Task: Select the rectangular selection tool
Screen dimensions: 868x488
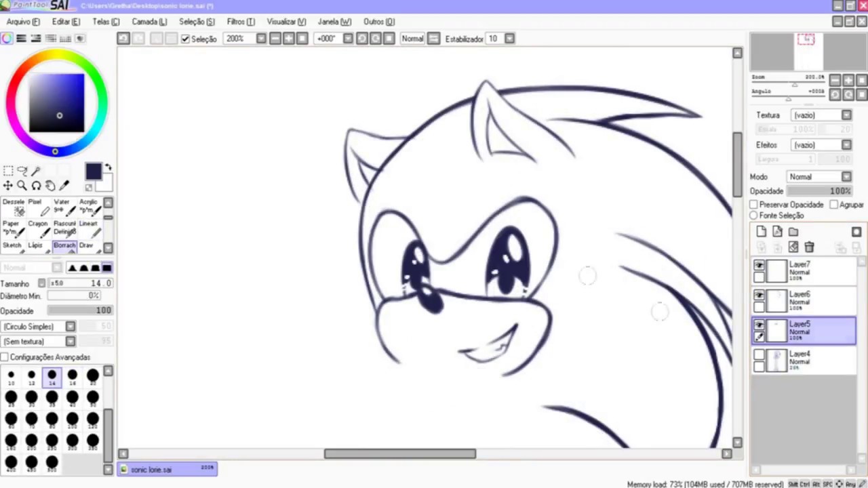Action: (7, 171)
